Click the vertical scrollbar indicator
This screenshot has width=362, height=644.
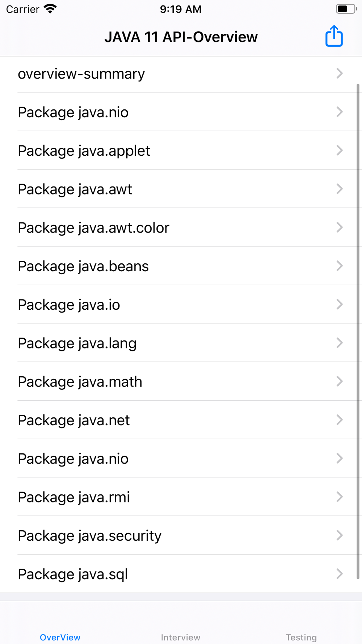click(358, 331)
